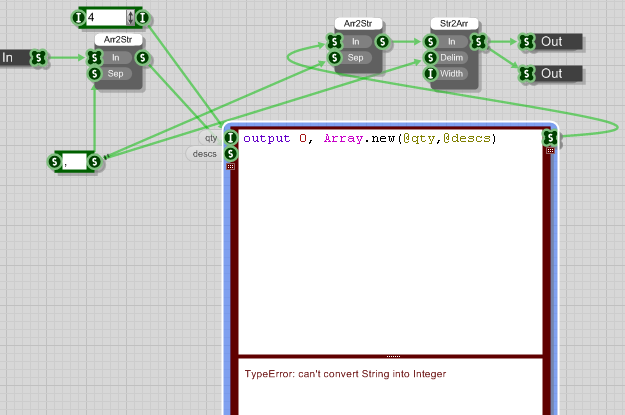625x415 pixels.
Task: Click the Str2Arr module title label
Action: point(455,23)
